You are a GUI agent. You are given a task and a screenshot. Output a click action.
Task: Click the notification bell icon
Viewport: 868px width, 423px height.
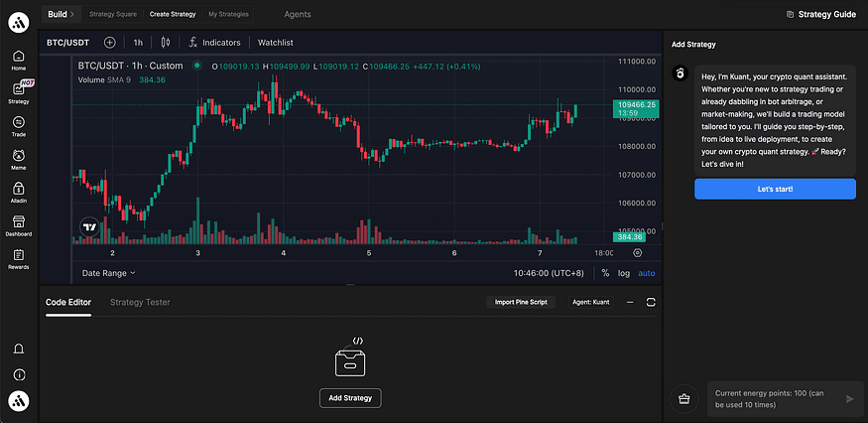tap(19, 349)
